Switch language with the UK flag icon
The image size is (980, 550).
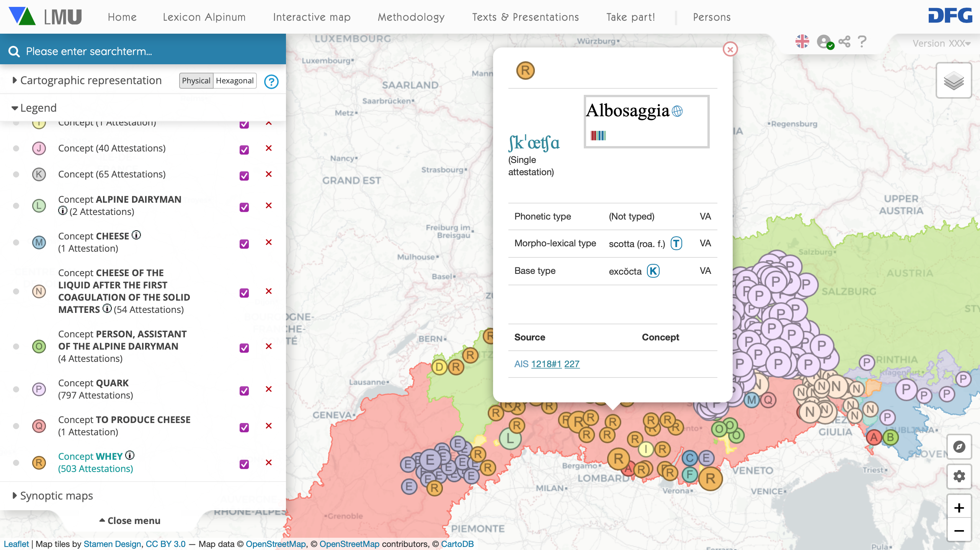tap(802, 41)
